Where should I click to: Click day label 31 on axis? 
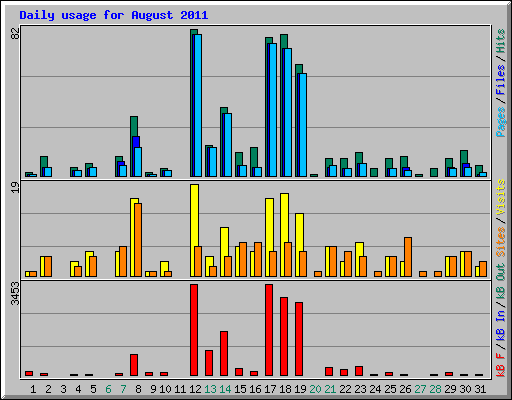point(480,389)
